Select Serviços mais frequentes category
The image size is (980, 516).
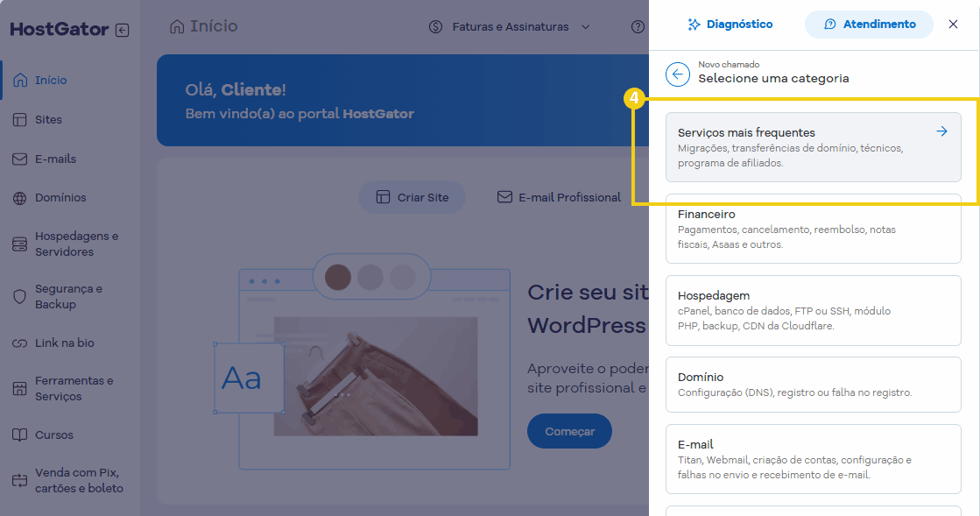813,147
